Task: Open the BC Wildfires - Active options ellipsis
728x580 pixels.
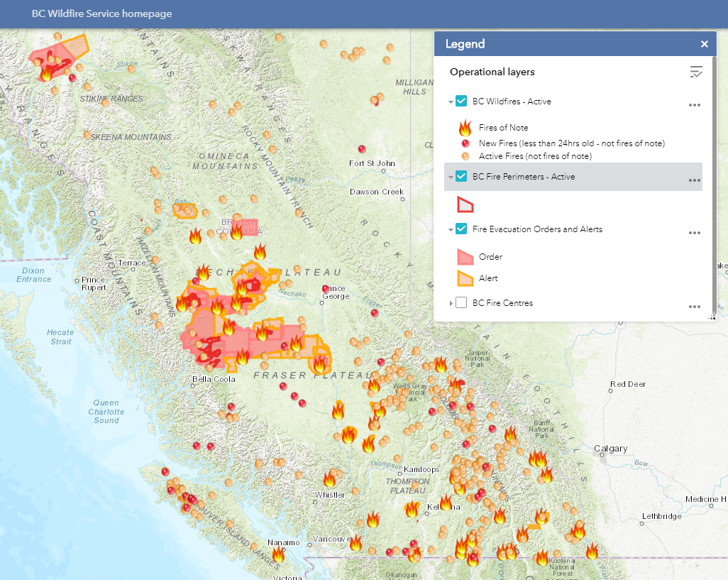Action: pos(695,105)
